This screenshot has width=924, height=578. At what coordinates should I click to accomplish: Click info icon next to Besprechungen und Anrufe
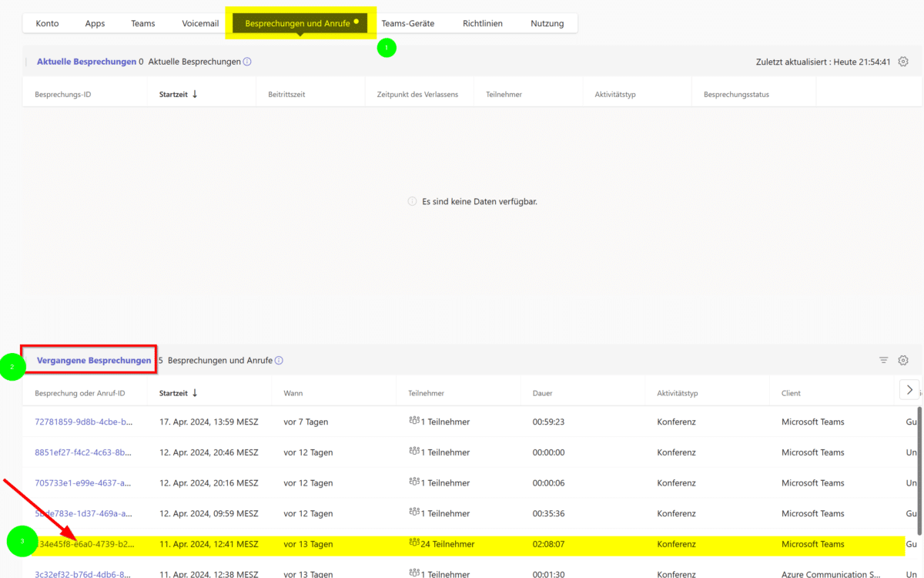pyautogui.click(x=279, y=360)
